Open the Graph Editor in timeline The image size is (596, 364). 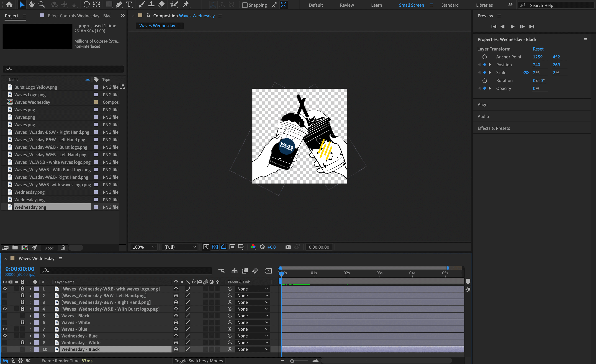click(x=268, y=271)
